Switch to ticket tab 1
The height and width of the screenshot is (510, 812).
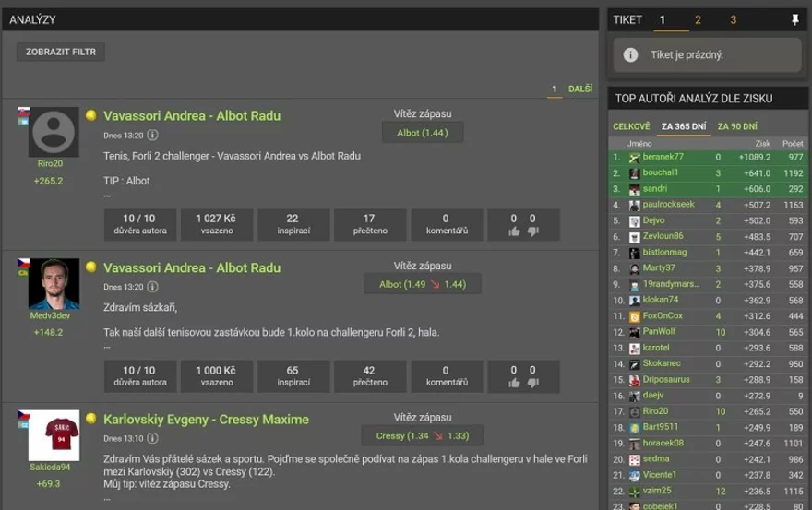point(663,19)
